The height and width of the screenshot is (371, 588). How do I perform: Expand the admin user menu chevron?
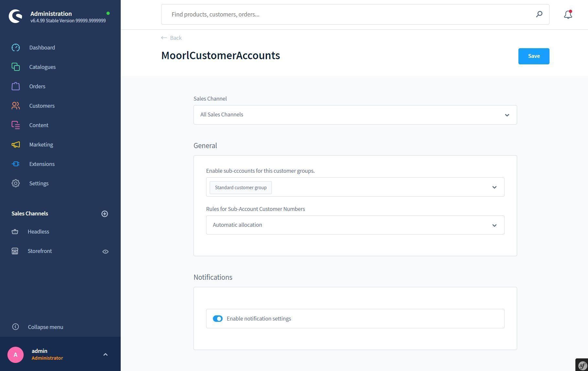pyautogui.click(x=105, y=355)
